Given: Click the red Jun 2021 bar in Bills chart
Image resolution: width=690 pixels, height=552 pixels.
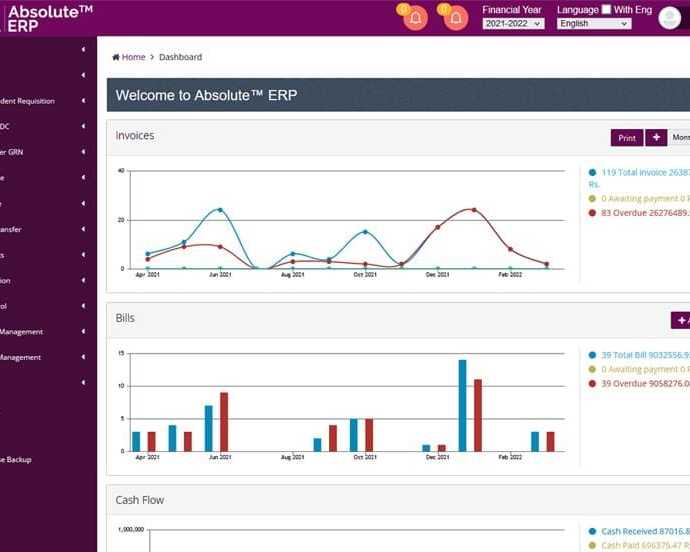Looking at the screenshot, I should 224,422.
